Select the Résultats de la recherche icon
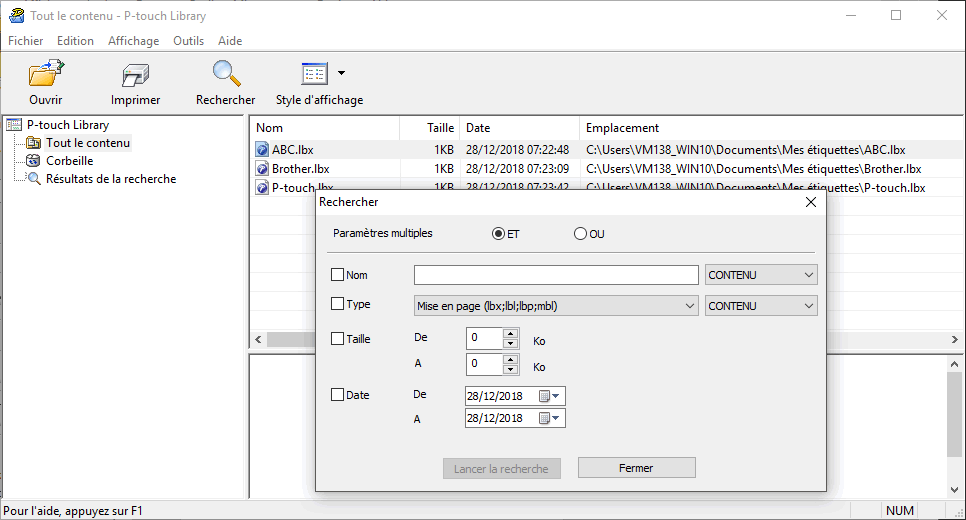Screen dimensions: 966x520 pos(34,179)
